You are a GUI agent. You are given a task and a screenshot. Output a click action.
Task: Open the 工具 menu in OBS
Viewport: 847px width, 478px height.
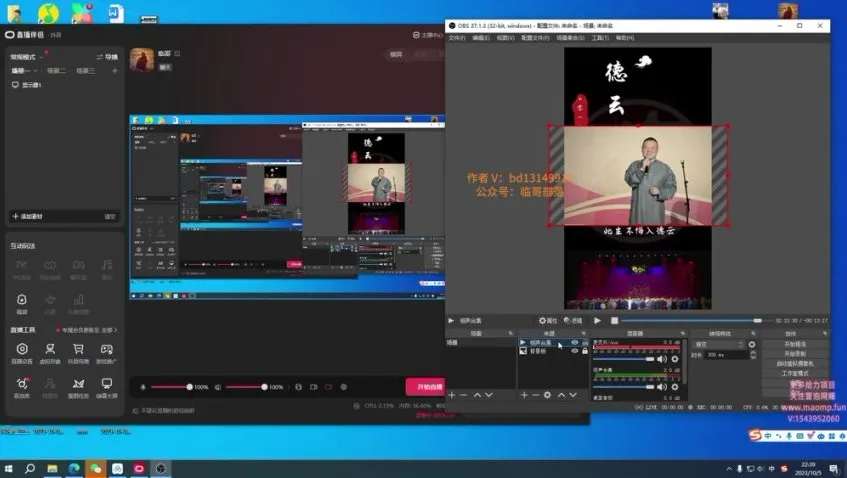click(599, 37)
